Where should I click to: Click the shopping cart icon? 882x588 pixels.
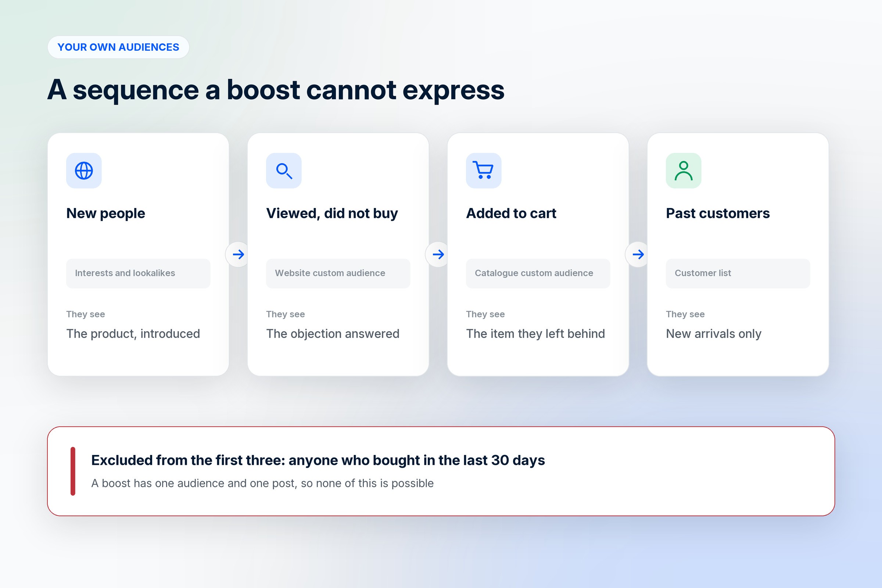point(483,171)
